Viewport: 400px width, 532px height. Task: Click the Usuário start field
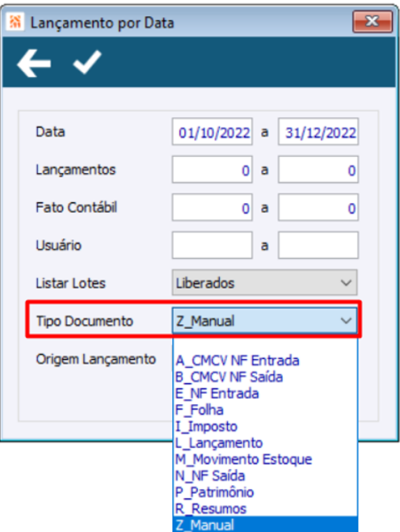coord(212,246)
